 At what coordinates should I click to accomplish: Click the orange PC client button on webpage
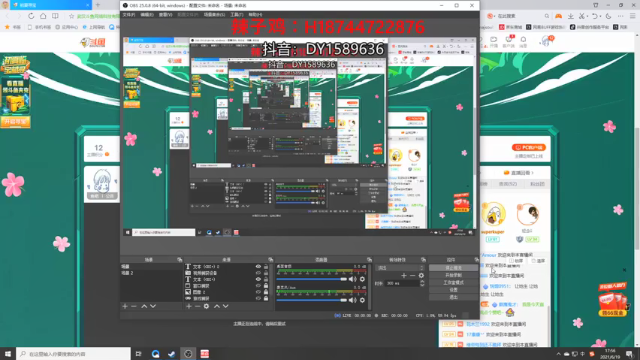tap(529, 147)
